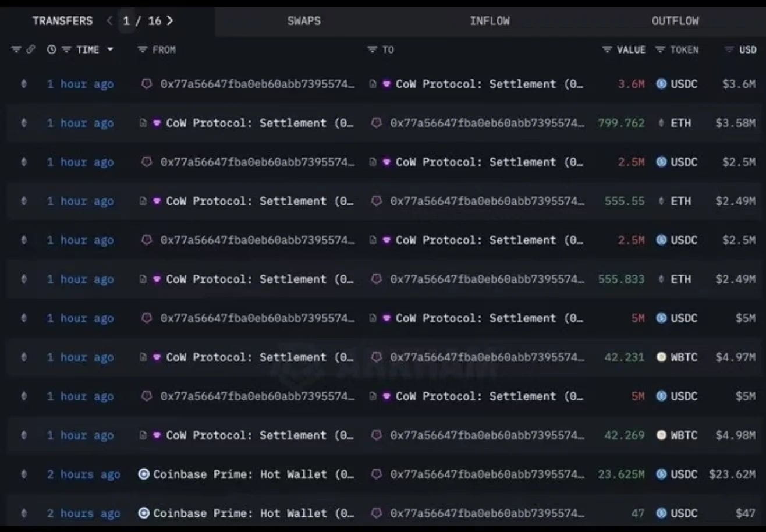Image resolution: width=766 pixels, height=532 pixels.
Task: Click the value 42.269
Action: point(625,435)
